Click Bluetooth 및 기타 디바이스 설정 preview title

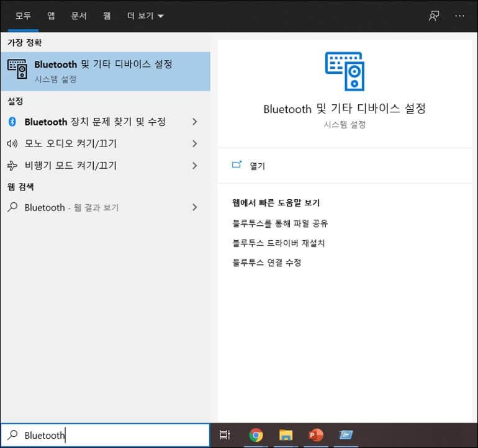345,109
